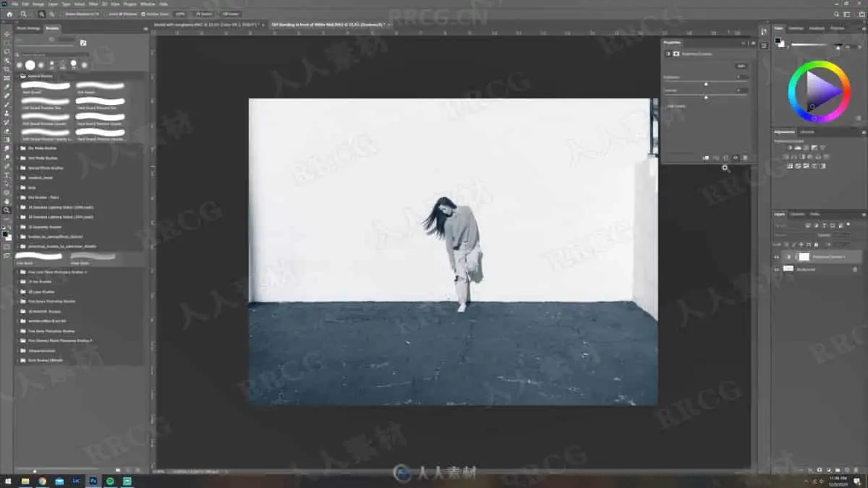The image size is (868, 488).
Task: Toggle Zoom All Windows checkbox
Action: [x=105, y=14]
